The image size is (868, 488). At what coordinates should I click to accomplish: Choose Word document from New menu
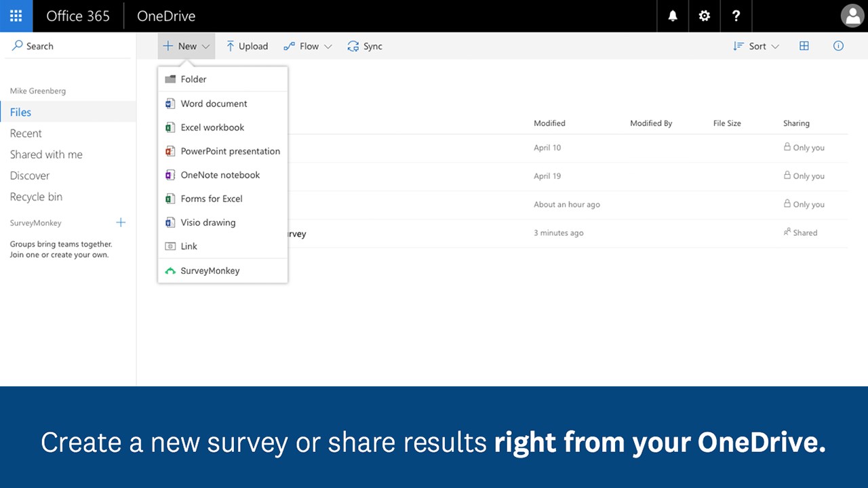[x=222, y=104]
